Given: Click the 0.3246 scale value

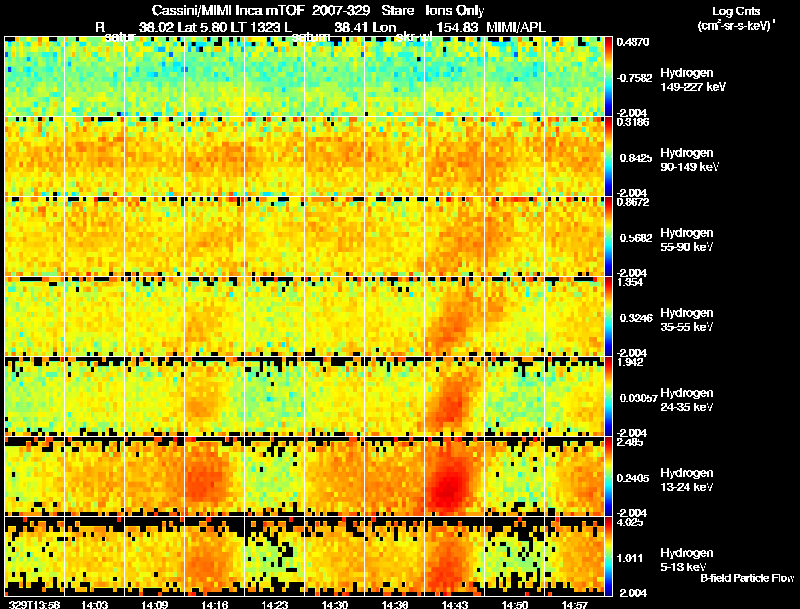Looking at the screenshot, I should pos(636,318).
